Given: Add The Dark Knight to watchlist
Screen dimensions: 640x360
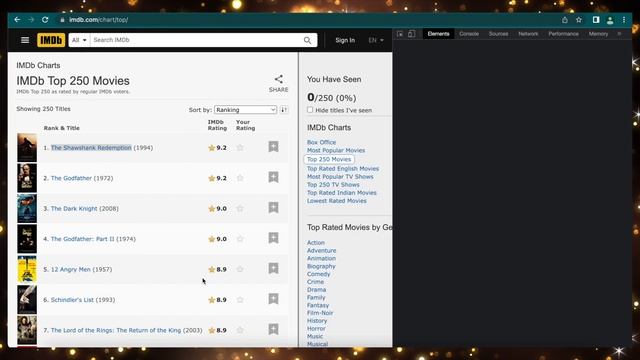Looking at the screenshot, I should 273,208.
